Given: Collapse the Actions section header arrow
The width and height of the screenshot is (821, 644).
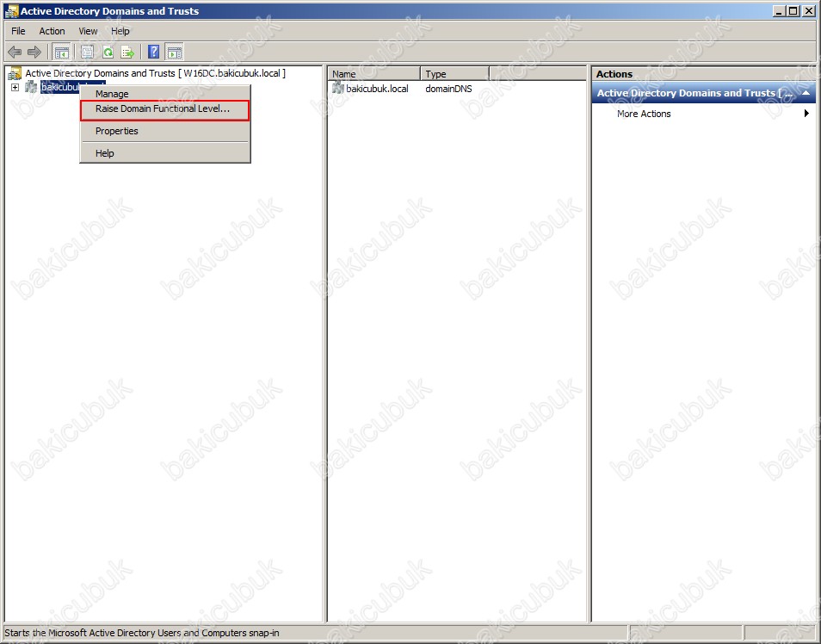Looking at the screenshot, I should (x=806, y=93).
